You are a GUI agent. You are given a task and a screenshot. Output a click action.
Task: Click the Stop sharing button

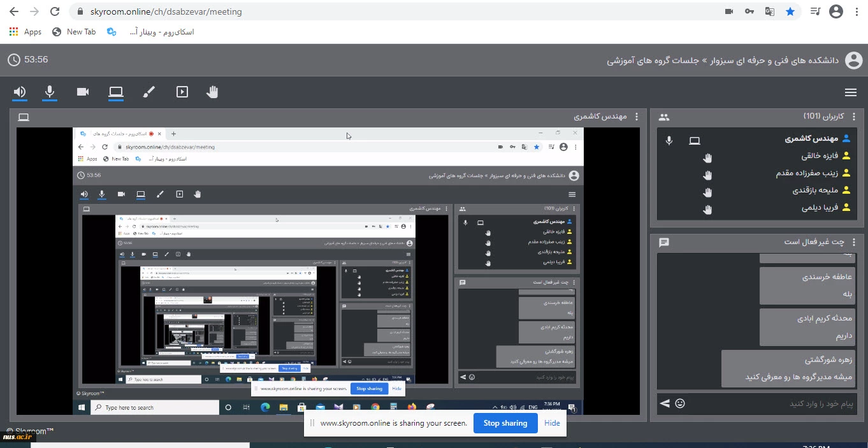[x=505, y=423]
